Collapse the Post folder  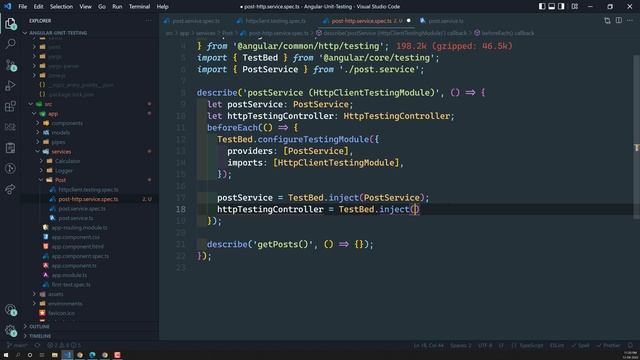tap(60, 180)
